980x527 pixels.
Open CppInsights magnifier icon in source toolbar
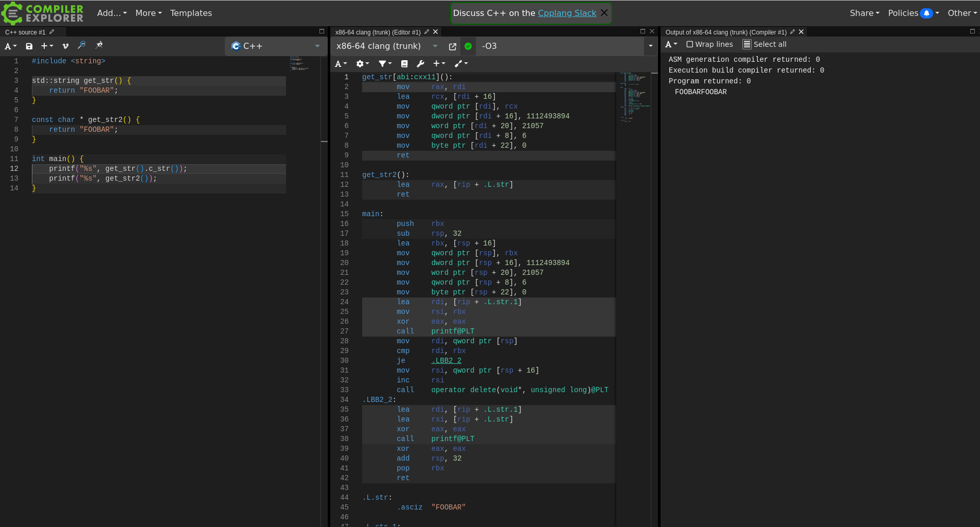82,45
